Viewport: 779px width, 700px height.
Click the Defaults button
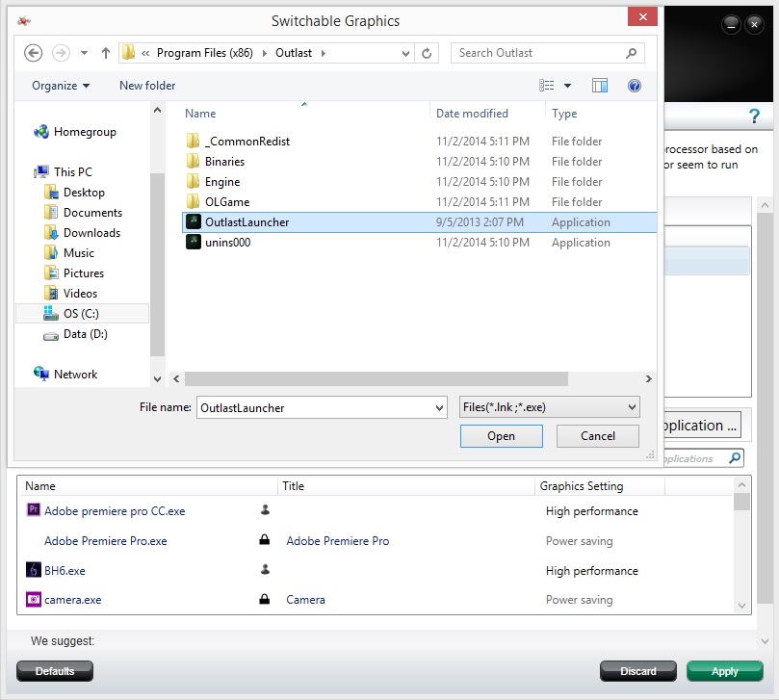click(55, 671)
